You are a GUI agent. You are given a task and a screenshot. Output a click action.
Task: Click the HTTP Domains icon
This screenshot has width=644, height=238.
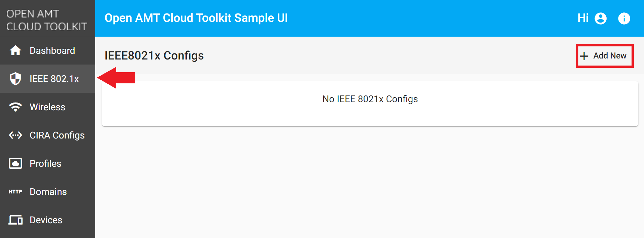click(x=15, y=192)
